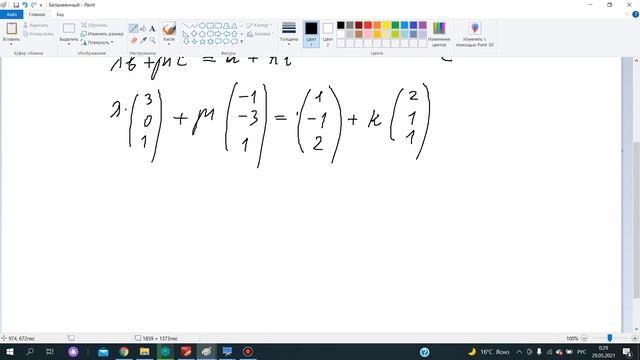
Task: Expand the Brushes (Кисти) dropdown arrow
Action: [169, 44]
